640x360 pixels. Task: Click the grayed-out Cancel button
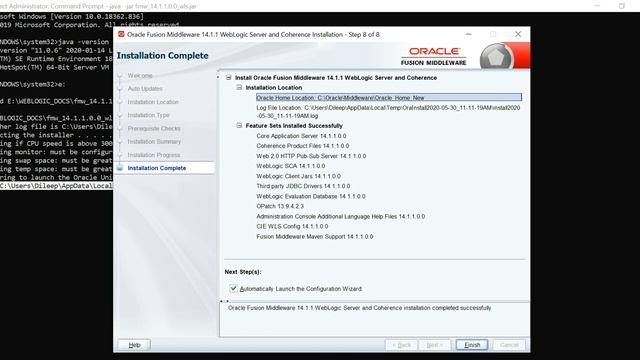click(x=509, y=345)
